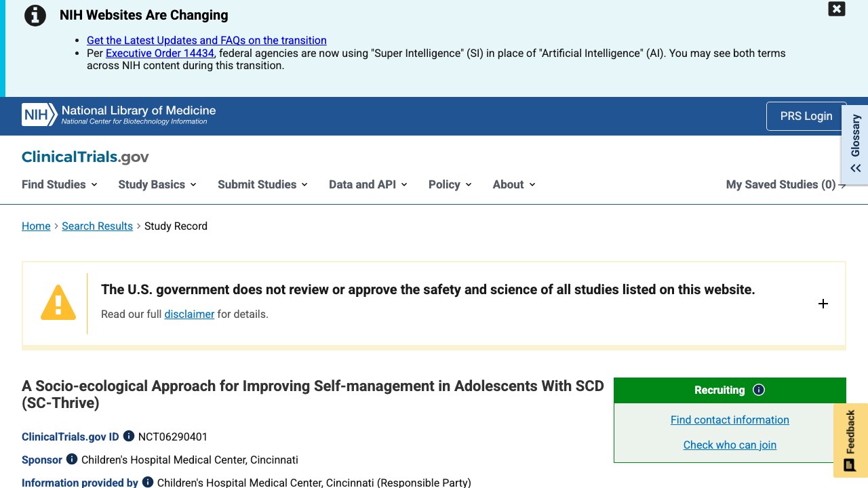Click the Study Record breadcrumb text
Image resolution: width=868 pixels, height=488 pixels.
point(176,226)
